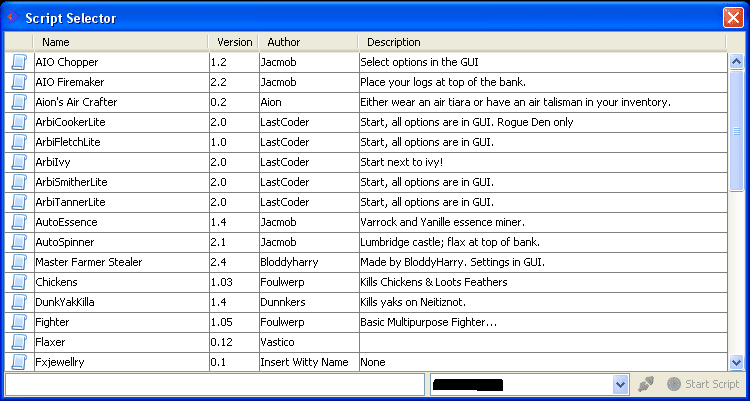The width and height of the screenshot is (750, 401).
Task: Click the script icon beside Chickens
Action: pos(19,282)
